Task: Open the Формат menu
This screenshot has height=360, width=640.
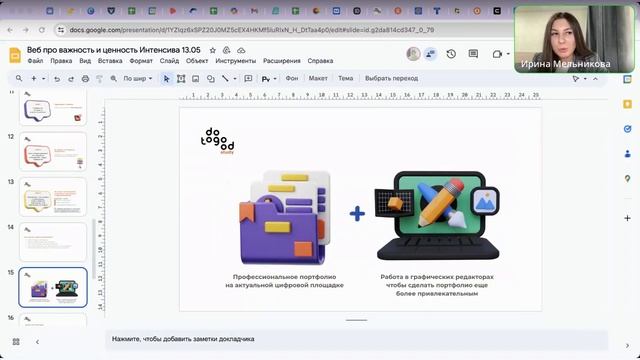Action: click(141, 61)
